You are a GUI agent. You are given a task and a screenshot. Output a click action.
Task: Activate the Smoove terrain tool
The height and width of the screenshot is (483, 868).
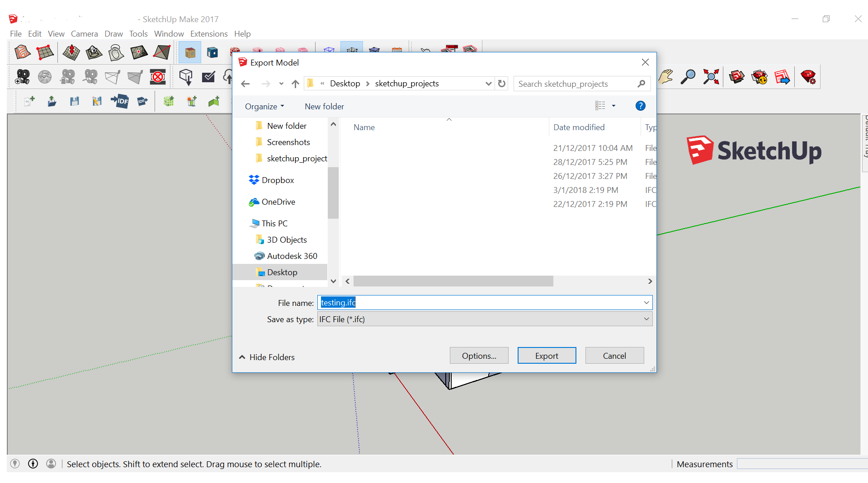click(x=71, y=52)
